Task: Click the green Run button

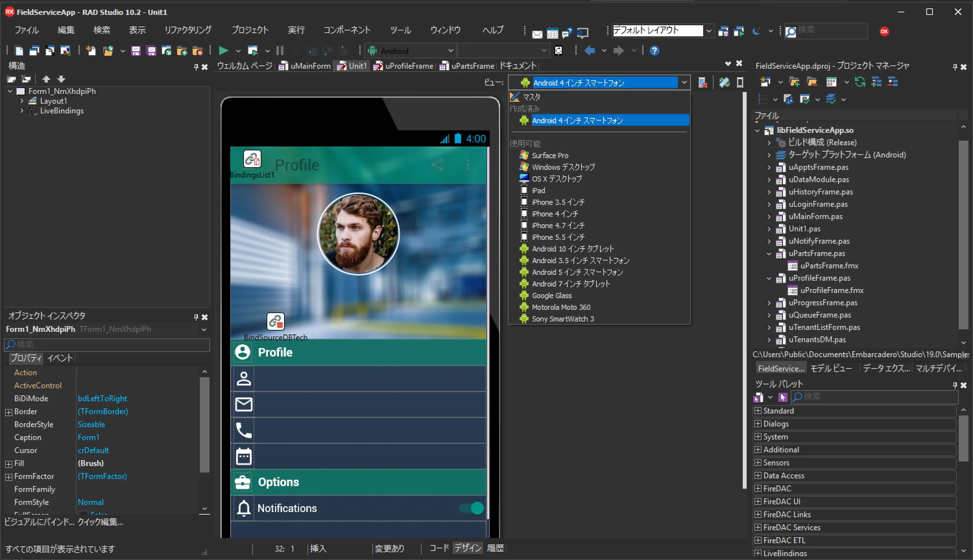Action: (223, 50)
